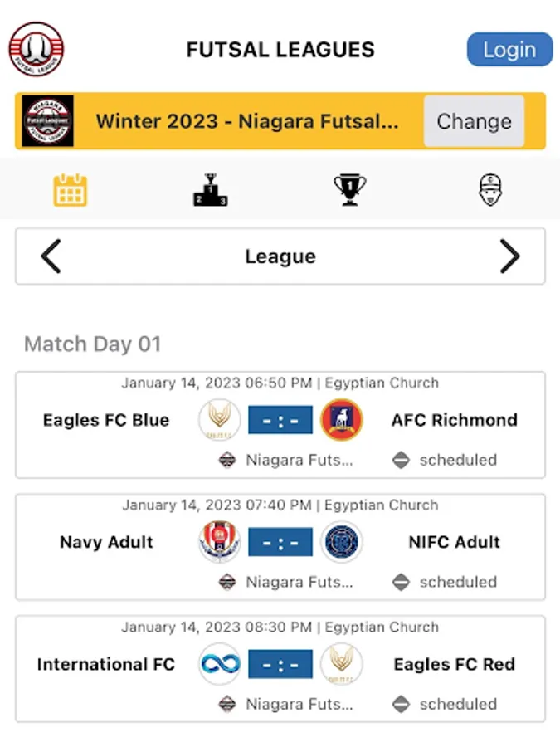Open the player face icon tab
Viewport: 560px width, 747px height.
click(x=490, y=190)
